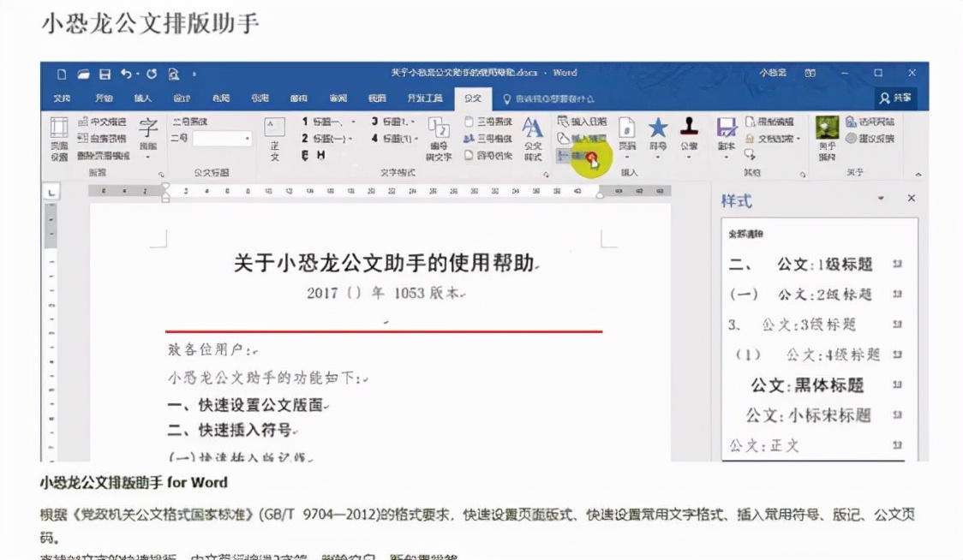963x560 pixels.
Task: Click the tell-me lightbulb search box
Action: click(x=548, y=98)
